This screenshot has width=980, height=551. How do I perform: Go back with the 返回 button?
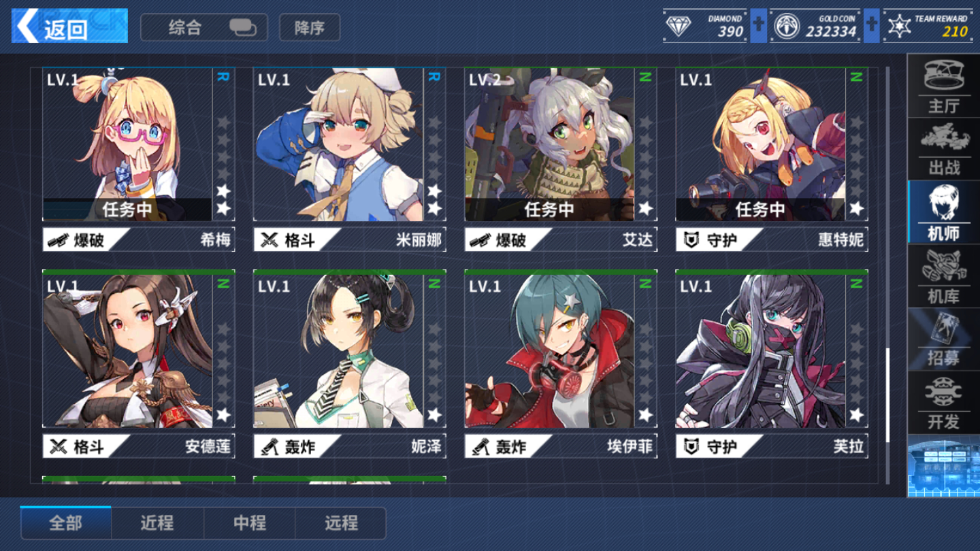(69, 26)
